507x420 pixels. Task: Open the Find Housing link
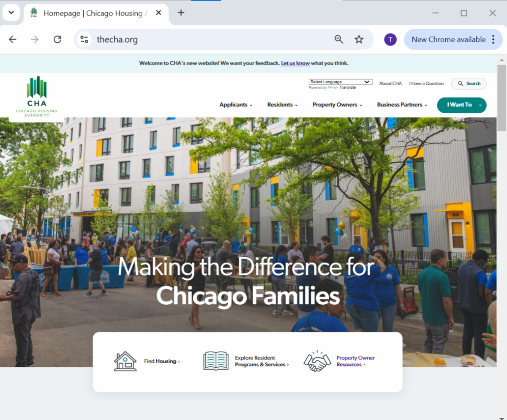[x=162, y=361]
